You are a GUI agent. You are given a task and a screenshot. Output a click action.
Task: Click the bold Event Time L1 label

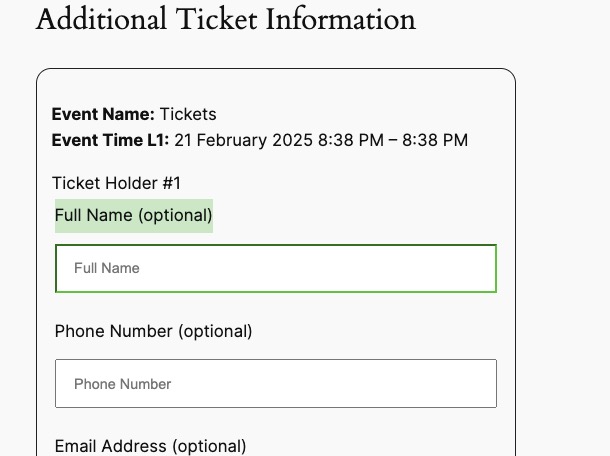[x=110, y=140]
